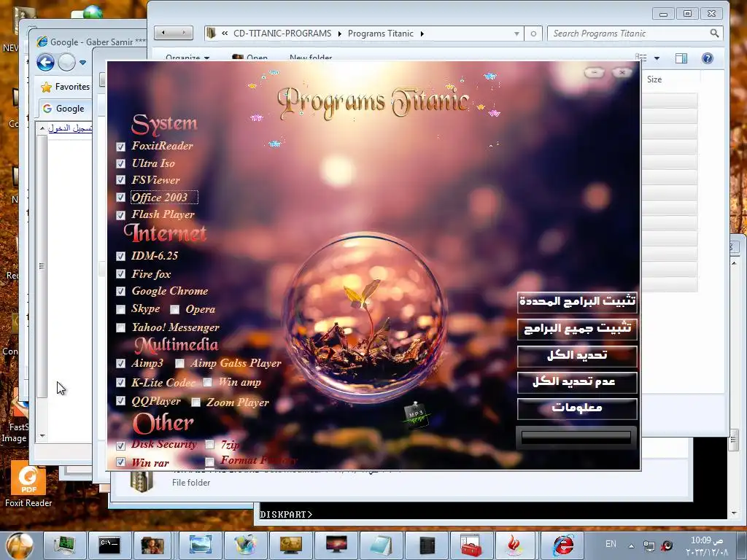Open Explorer address bar history dropdown
This screenshot has height=560, width=747.
[x=516, y=34]
